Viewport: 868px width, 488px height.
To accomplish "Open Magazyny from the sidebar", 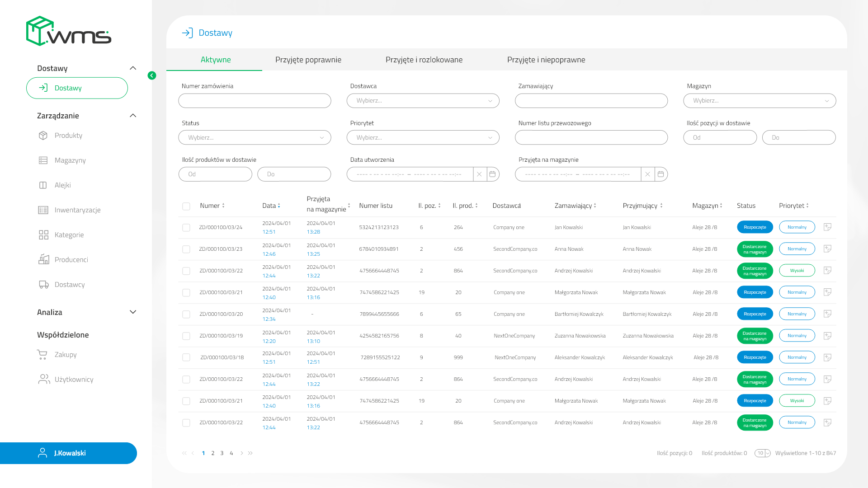I will (x=62, y=160).
